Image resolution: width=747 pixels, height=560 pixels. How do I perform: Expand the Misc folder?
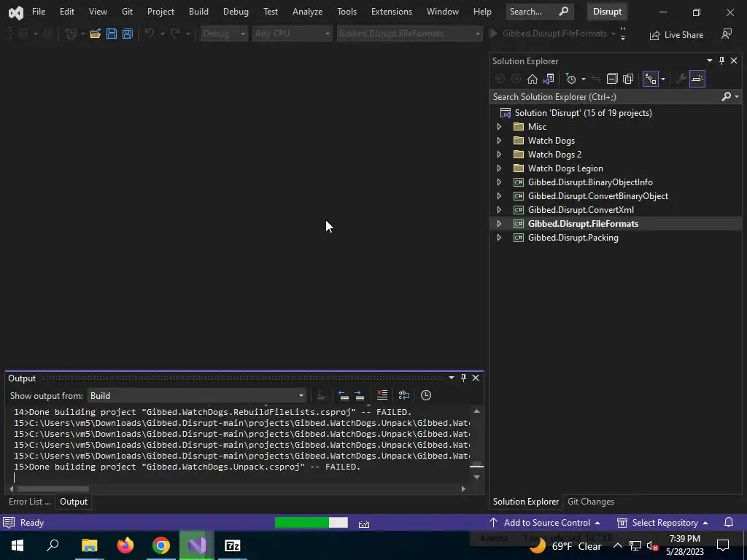(499, 127)
